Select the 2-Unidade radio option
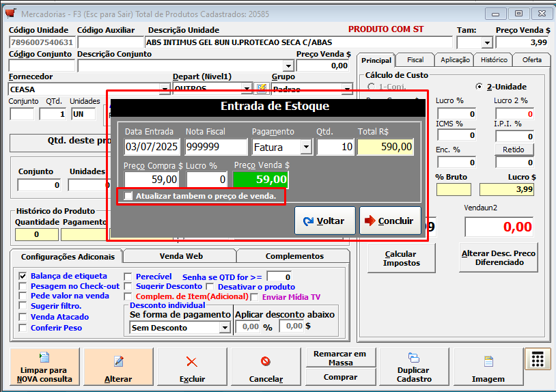The height and width of the screenshot is (392, 556). (479, 87)
